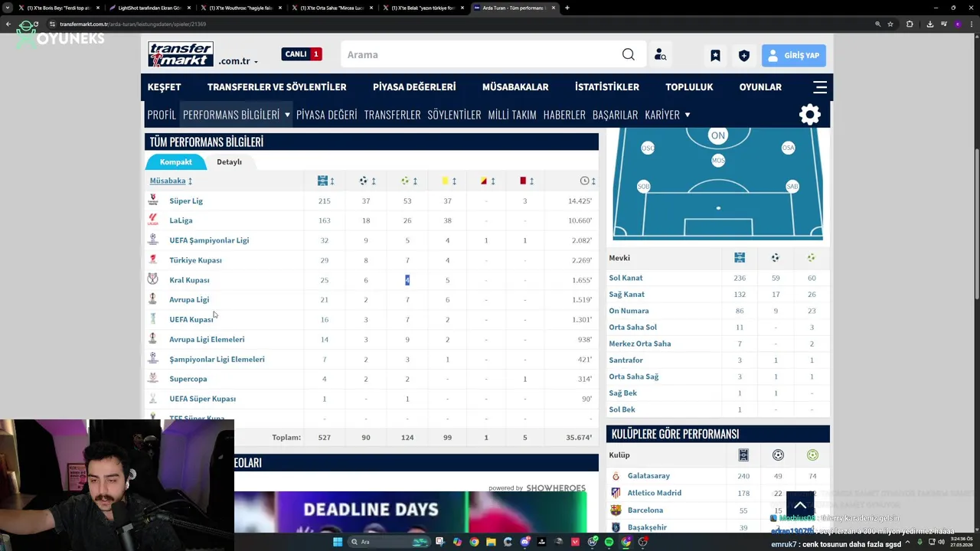Open the settings gear on player sub-navigation
The image size is (980, 551).
pos(810,115)
